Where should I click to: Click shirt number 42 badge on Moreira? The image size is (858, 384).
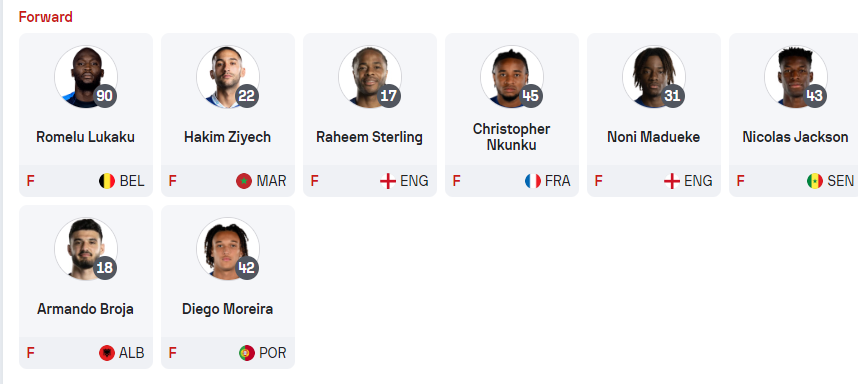pos(247,268)
